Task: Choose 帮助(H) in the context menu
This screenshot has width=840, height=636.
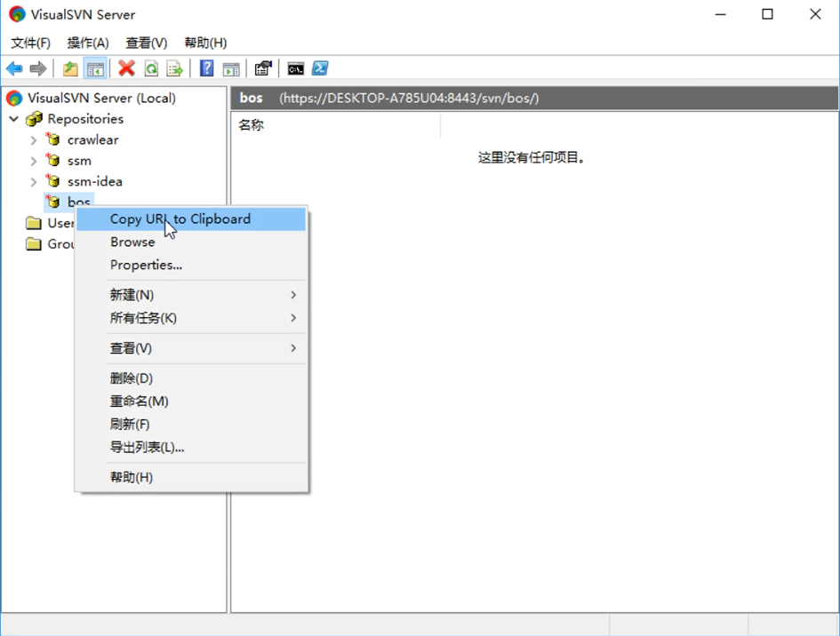Action: tap(191, 478)
